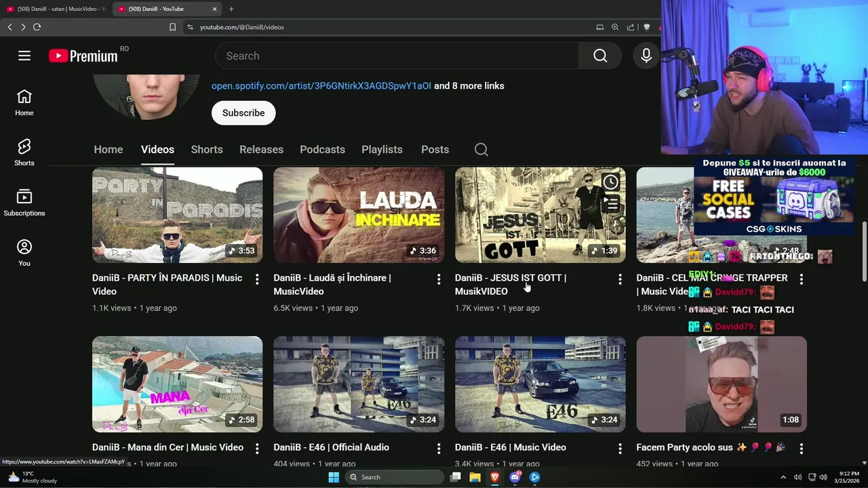Go to YouTube Premium home logo
The image size is (868, 488).
click(x=83, y=56)
